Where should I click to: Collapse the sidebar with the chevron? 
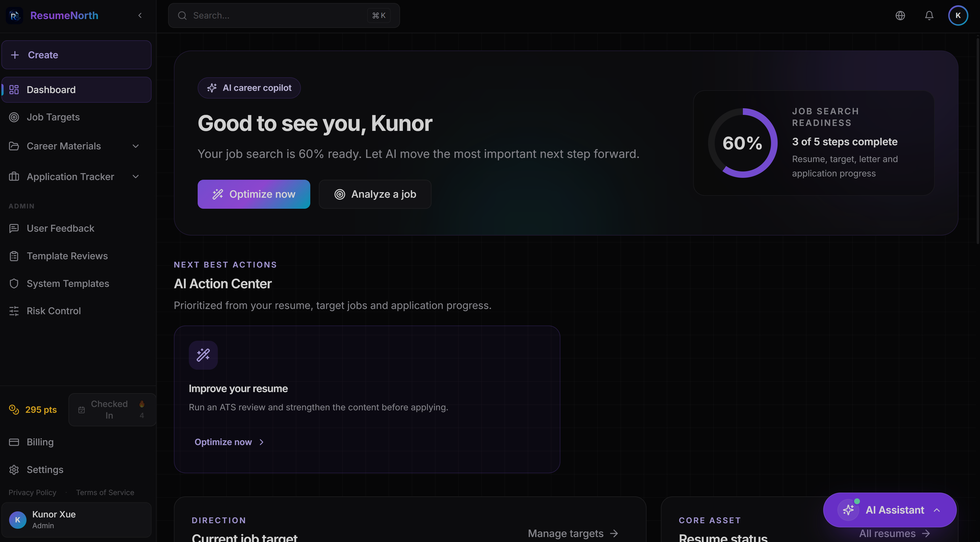140,16
